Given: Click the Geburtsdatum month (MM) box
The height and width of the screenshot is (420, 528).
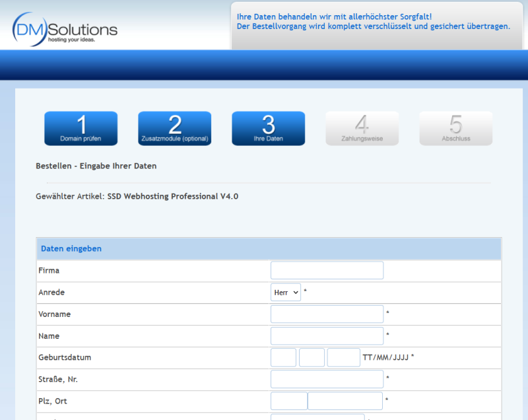Looking at the screenshot, I should (x=312, y=357).
